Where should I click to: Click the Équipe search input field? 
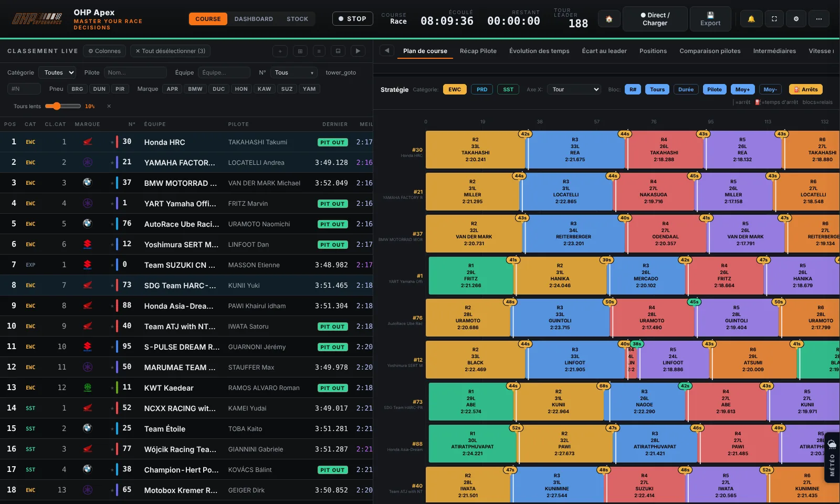click(x=224, y=72)
